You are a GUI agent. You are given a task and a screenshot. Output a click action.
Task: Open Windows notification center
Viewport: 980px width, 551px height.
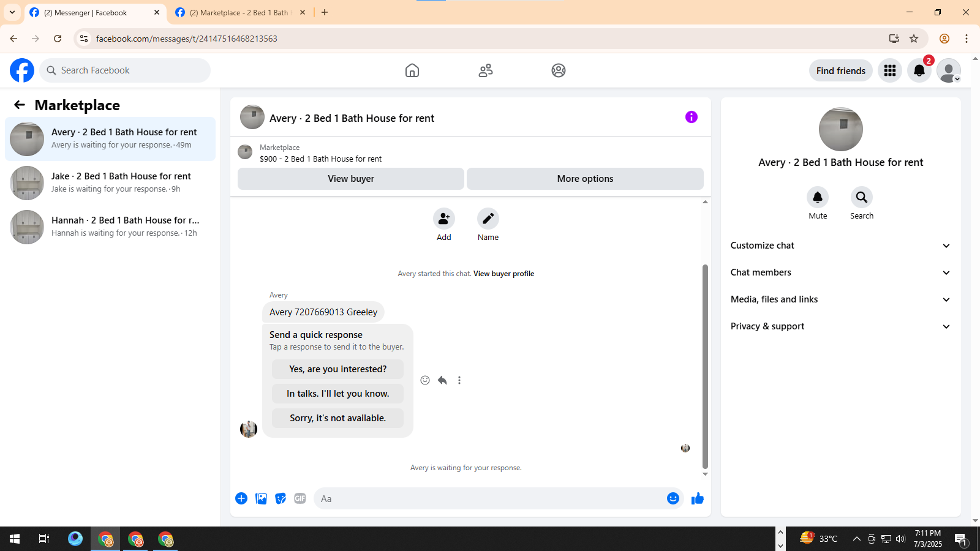coord(961,539)
